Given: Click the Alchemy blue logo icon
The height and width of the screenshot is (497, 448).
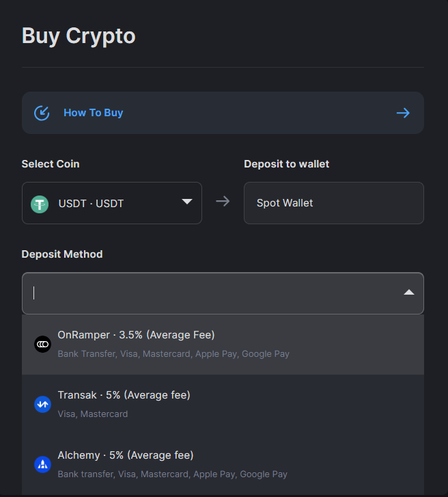Looking at the screenshot, I should pyautogui.click(x=43, y=465).
